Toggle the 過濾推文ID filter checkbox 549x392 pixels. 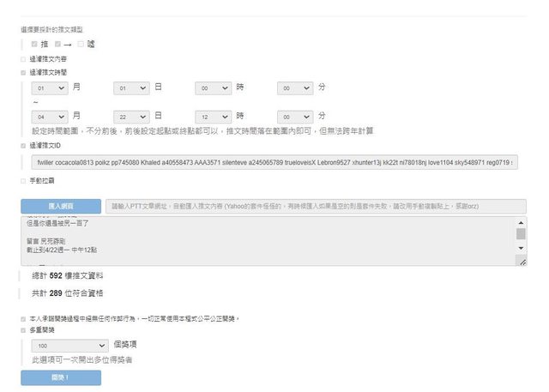pos(23,146)
